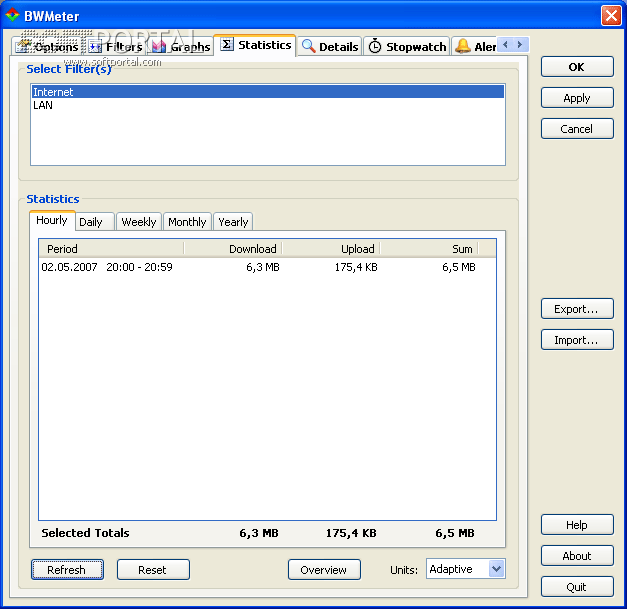627x609 pixels.
Task: Click the magnifier icon on Details tab
Action: pos(308,46)
